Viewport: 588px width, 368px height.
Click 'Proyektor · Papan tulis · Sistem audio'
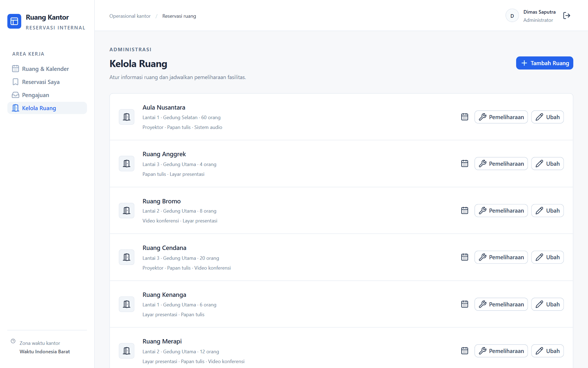[x=182, y=127]
